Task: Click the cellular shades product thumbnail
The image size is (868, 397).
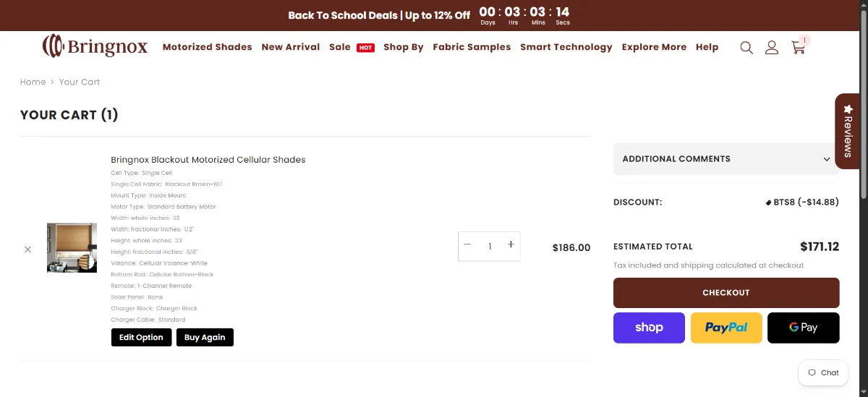Action: pyautogui.click(x=72, y=247)
